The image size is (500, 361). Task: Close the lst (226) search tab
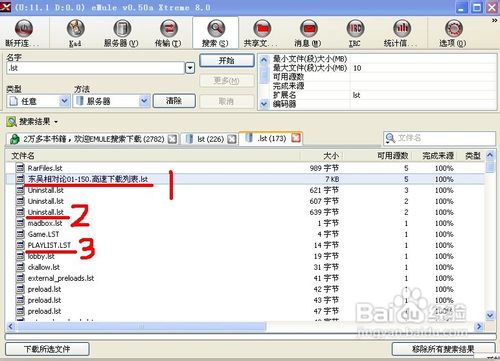click(x=232, y=139)
